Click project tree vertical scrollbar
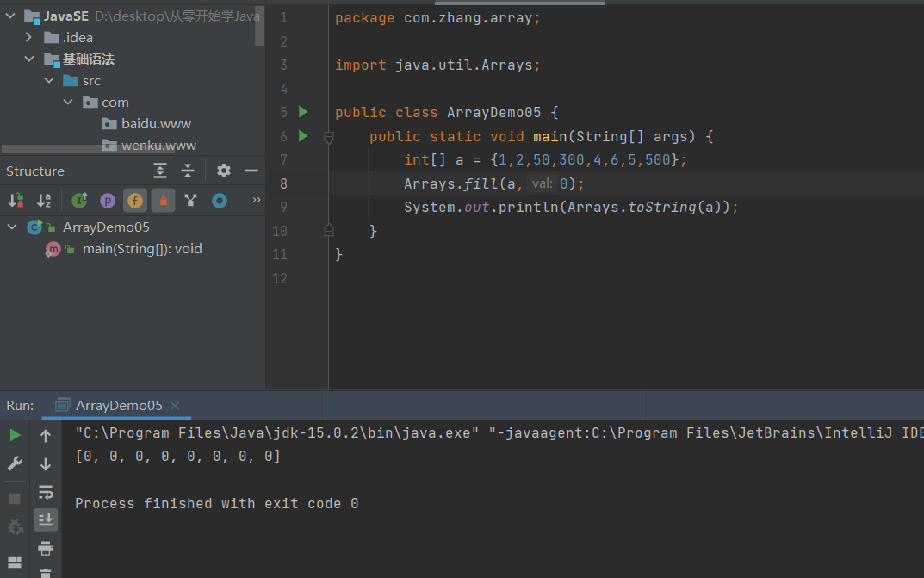The image size is (924, 578). tap(259, 27)
